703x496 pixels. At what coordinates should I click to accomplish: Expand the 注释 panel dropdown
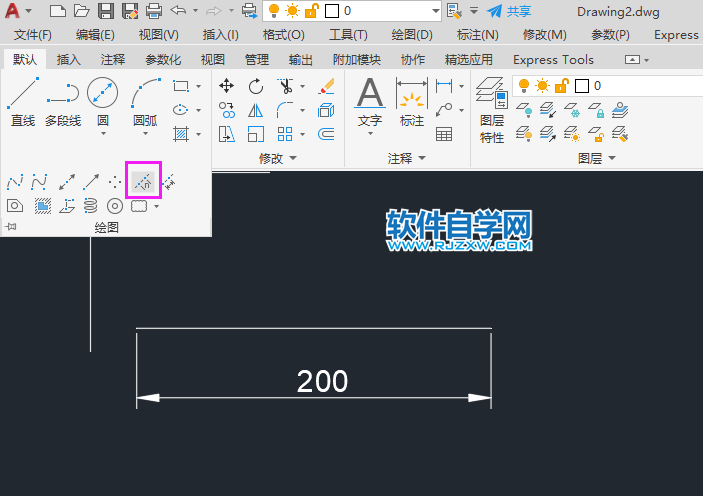pyautogui.click(x=422, y=158)
